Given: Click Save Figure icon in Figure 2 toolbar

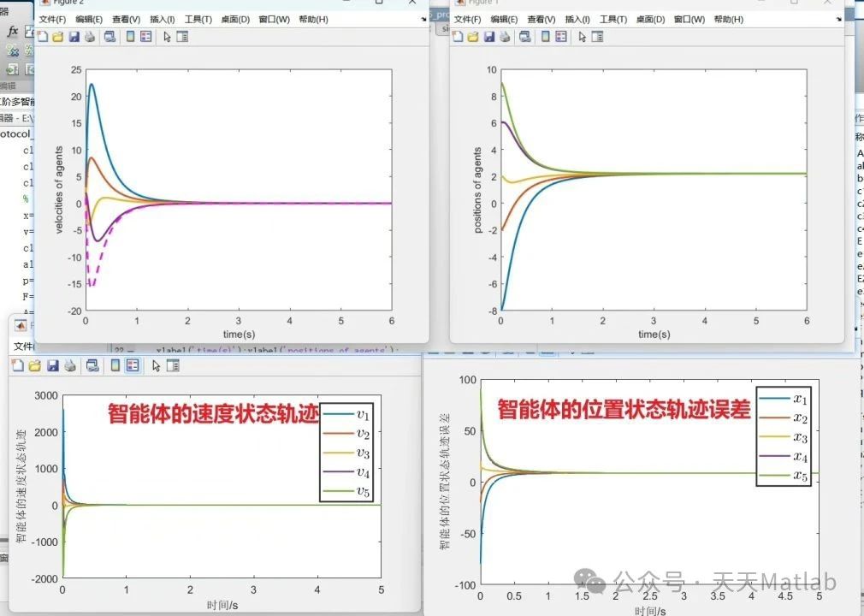Looking at the screenshot, I should click(x=74, y=37).
